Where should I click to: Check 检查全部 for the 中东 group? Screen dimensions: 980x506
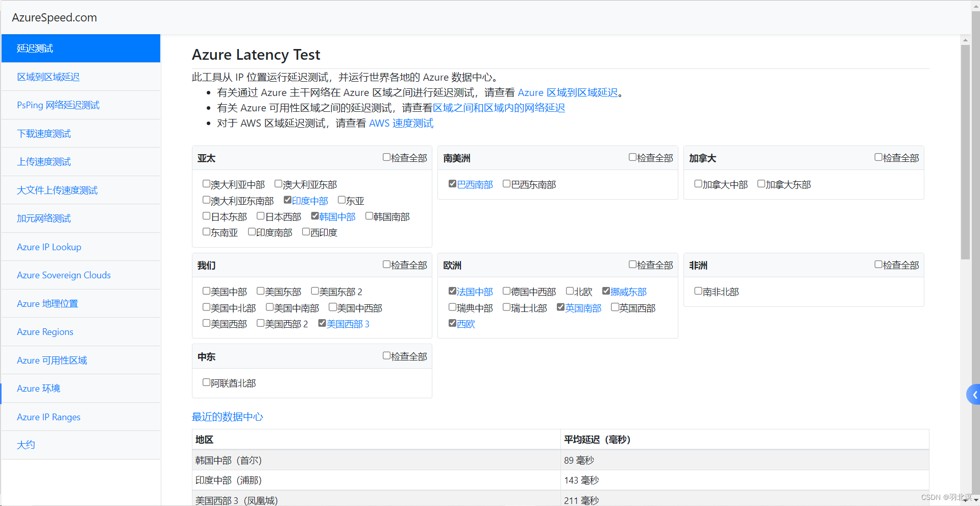click(386, 356)
